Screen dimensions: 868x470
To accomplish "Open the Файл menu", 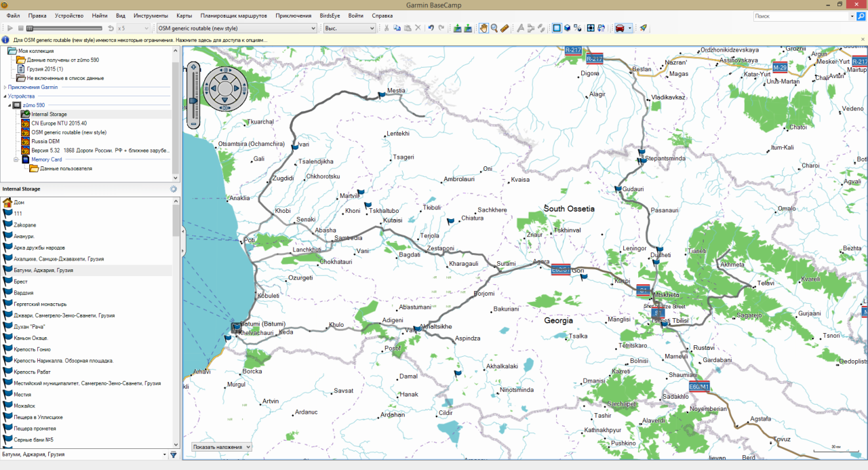I will pos(13,15).
